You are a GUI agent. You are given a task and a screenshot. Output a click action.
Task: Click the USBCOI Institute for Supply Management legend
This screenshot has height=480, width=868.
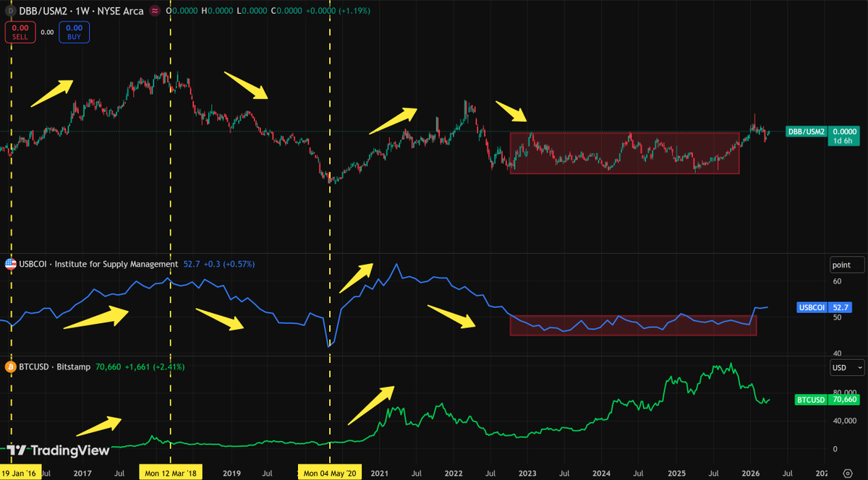pos(98,265)
